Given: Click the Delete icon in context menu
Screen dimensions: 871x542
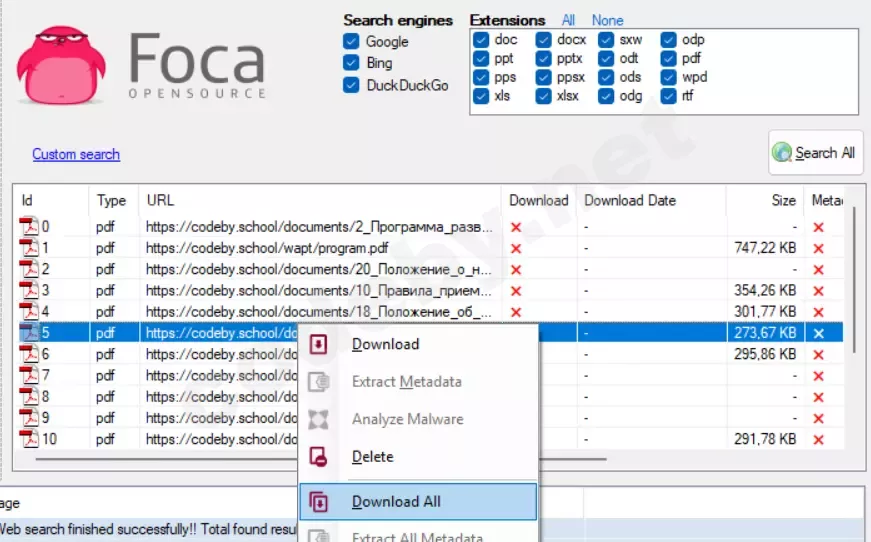Looking at the screenshot, I should click(x=319, y=457).
